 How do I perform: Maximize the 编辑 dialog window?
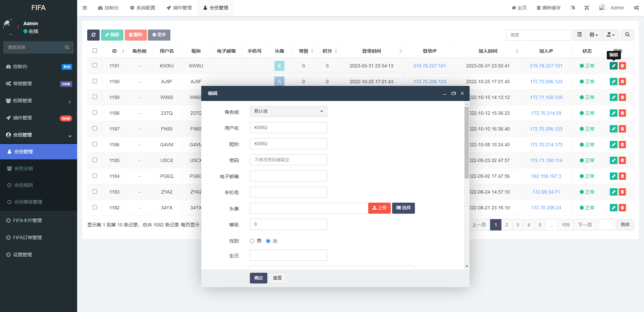click(453, 93)
